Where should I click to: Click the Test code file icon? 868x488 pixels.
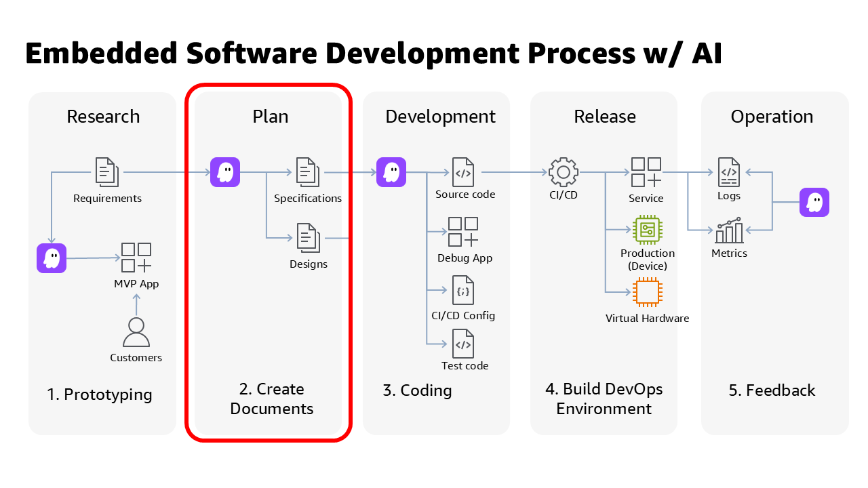(x=463, y=344)
